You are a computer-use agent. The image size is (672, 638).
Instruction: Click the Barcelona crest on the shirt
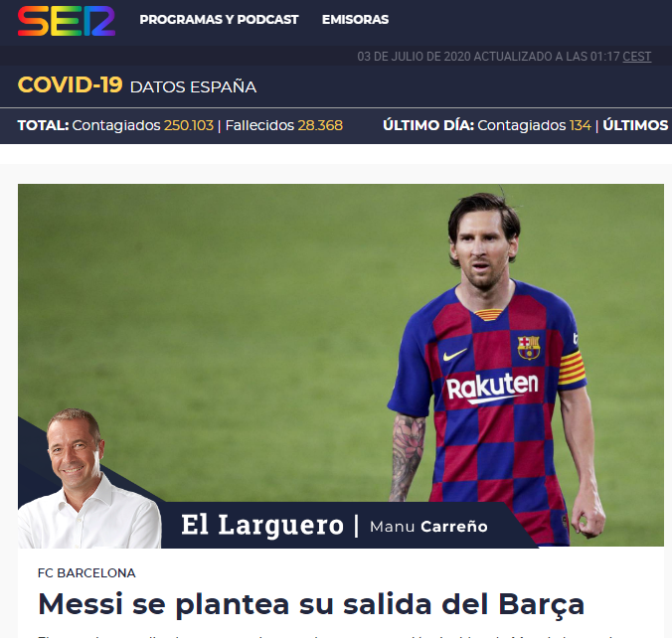[x=529, y=347]
